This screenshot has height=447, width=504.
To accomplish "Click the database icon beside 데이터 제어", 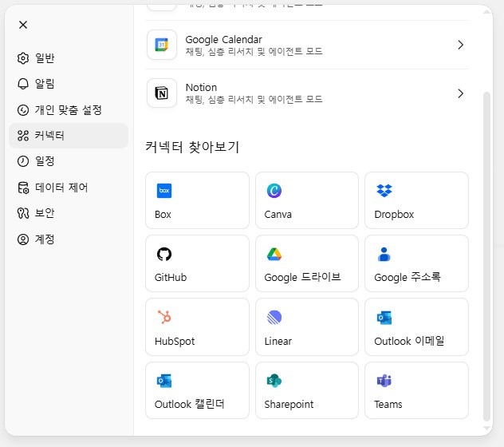I will [23, 188].
